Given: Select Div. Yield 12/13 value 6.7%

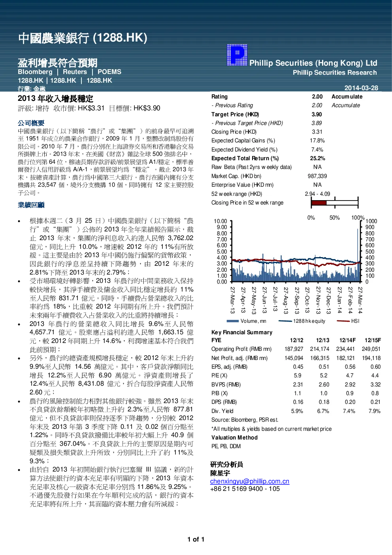Looking at the screenshot, I should [x=323, y=411].
